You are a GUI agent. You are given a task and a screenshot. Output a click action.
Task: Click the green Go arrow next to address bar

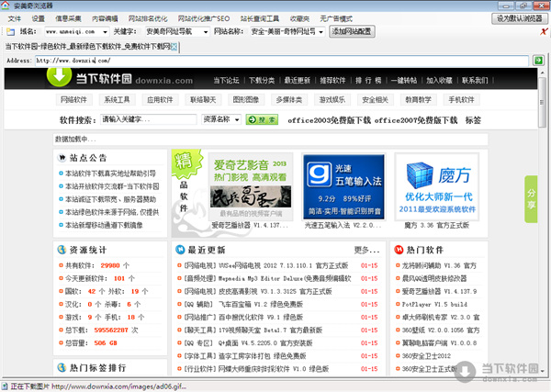538,61
